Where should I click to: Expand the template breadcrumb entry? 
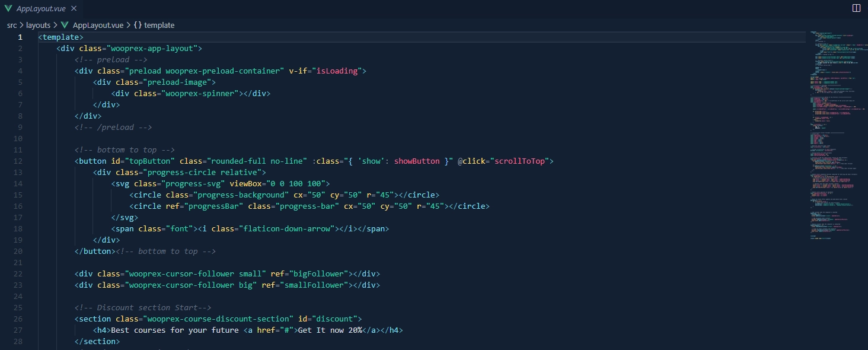158,26
